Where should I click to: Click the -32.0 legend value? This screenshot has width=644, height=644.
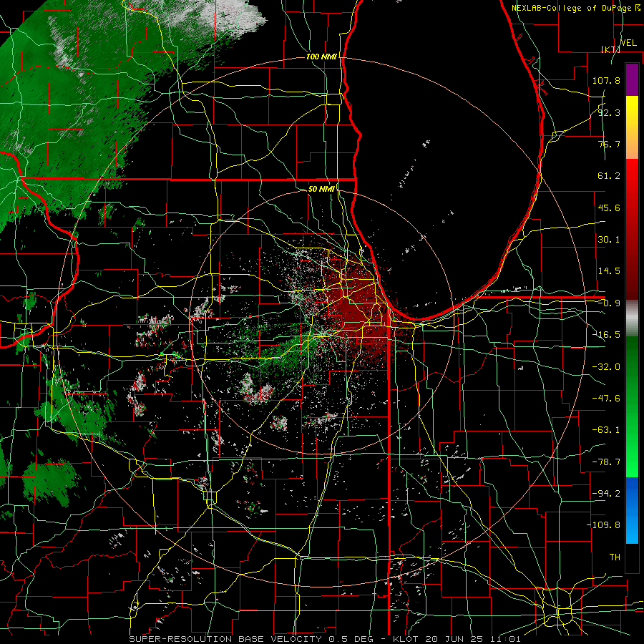coord(606,367)
